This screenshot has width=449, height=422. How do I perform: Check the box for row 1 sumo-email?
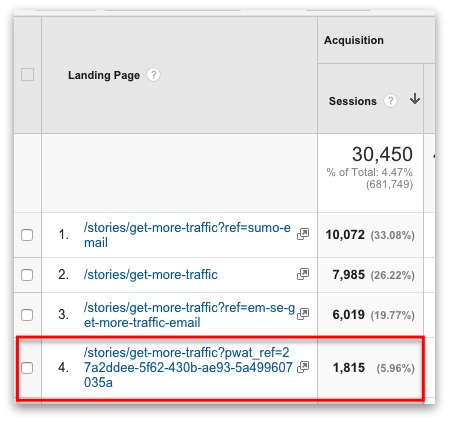tap(27, 235)
